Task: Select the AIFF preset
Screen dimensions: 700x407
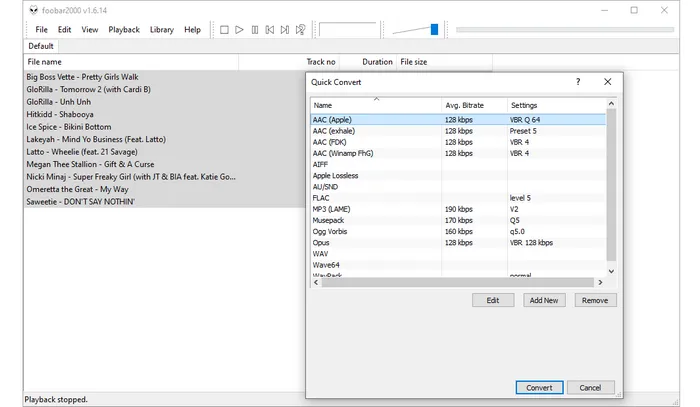Action: coord(458,164)
